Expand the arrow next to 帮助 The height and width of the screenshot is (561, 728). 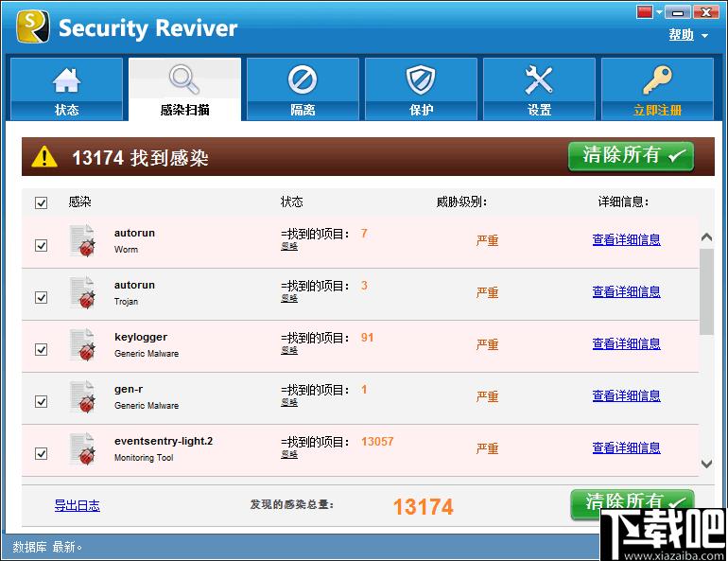[704, 36]
